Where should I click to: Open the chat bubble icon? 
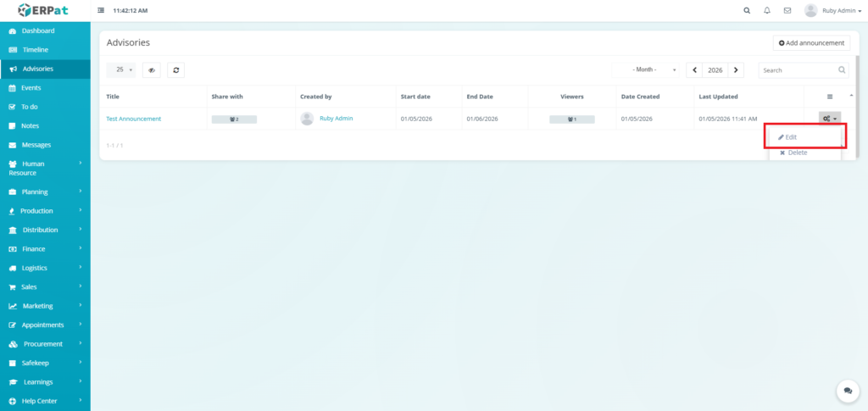[847, 391]
